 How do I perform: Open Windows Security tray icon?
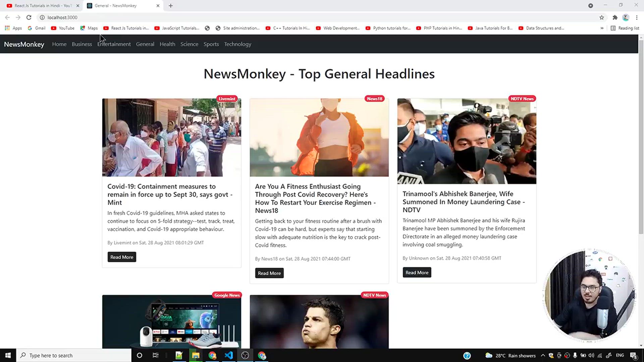coord(551,355)
